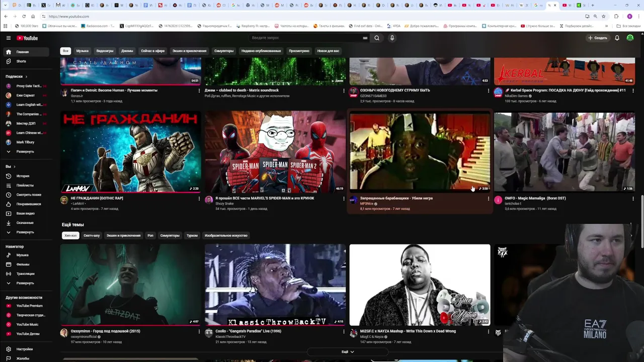Start voice search with microphone icon
The width and height of the screenshot is (644, 362).
coord(392,38)
